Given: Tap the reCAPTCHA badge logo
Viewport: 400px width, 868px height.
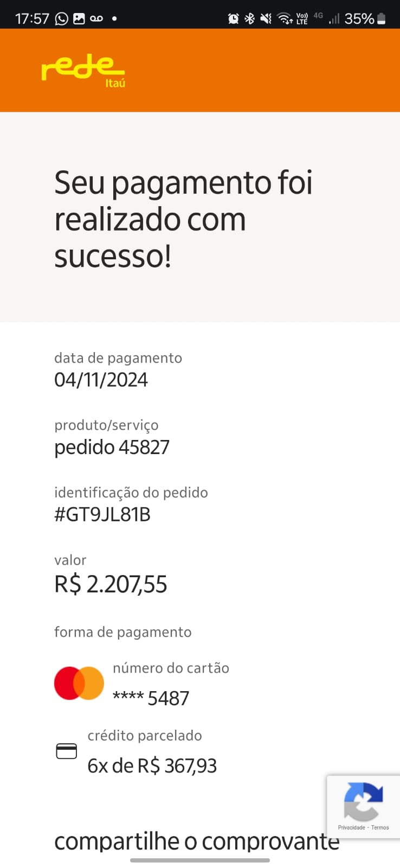Looking at the screenshot, I should [363, 801].
